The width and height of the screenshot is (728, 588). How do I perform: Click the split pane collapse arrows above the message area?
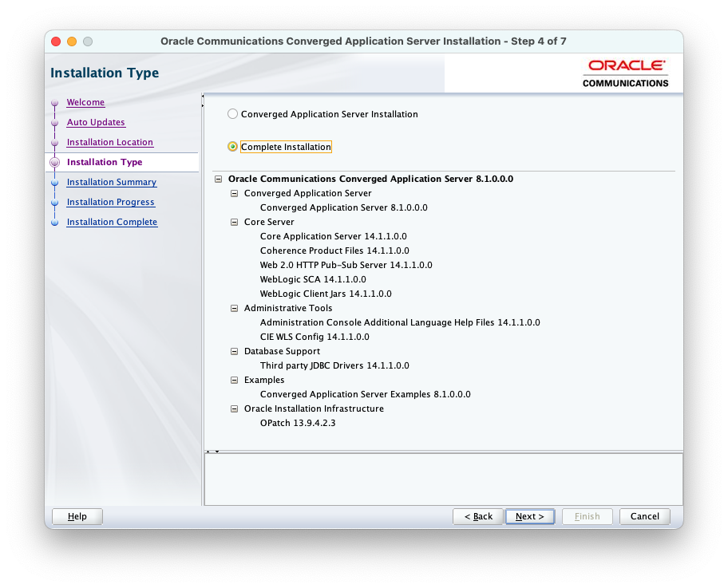tap(212, 451)
